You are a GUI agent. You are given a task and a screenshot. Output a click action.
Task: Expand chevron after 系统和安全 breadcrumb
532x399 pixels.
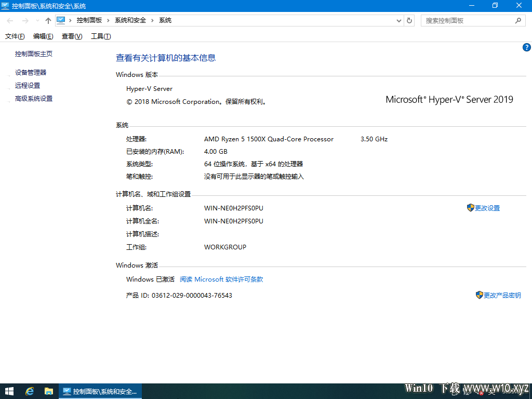[x=152, y=21]
